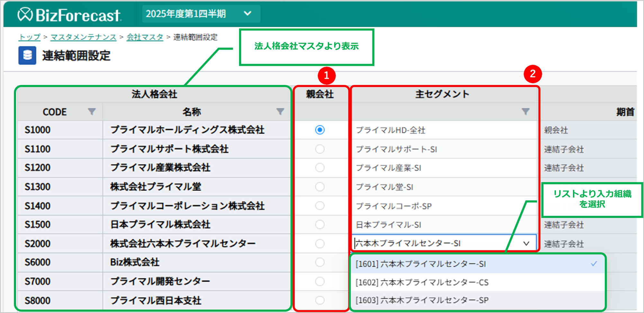
Task: Go to トップ breadcrumb link
Action: point(30,37)
